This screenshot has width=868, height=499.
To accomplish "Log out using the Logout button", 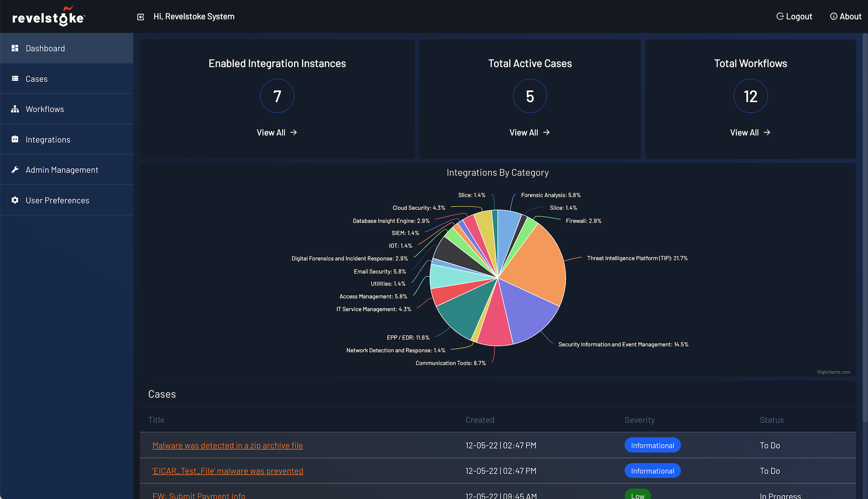I will click(794, 16).
